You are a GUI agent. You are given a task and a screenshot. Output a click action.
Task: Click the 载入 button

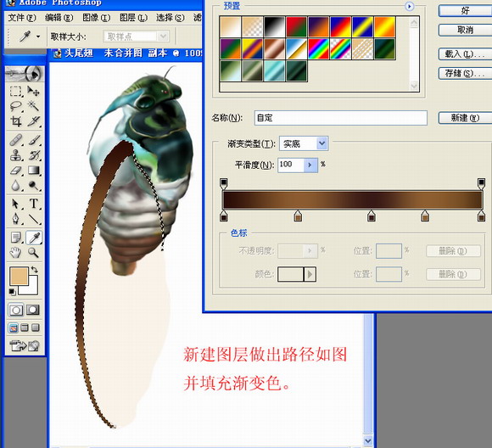465,54
